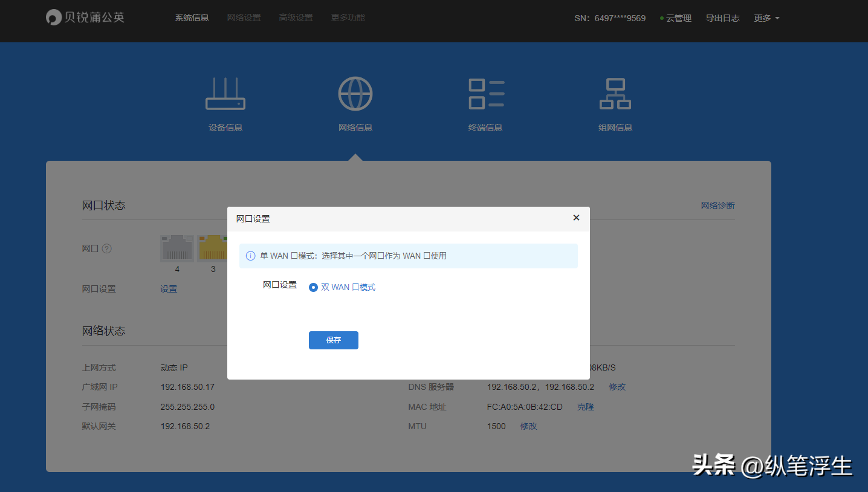This screenshot has width=868, height=492.
Task: Click the 默认网关 value 192.168.50.2
Action: pyautogui.click(x=185, y=426)
